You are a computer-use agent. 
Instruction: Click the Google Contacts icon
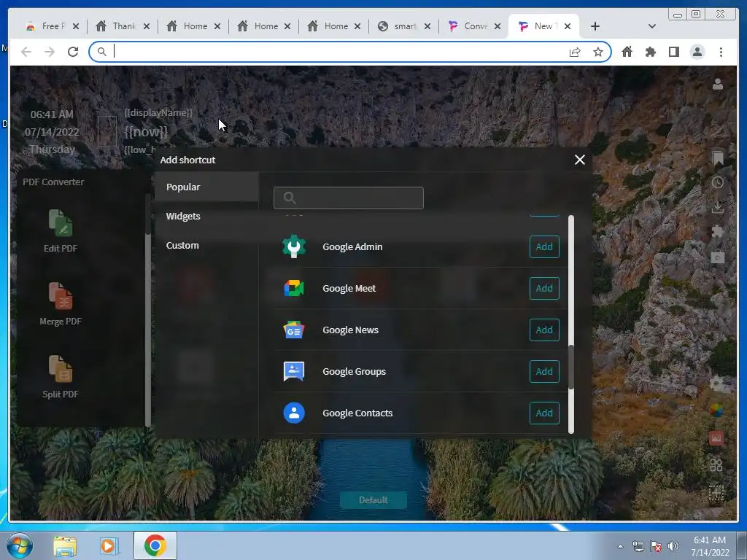pyautogui.click(x=294, y=413)
